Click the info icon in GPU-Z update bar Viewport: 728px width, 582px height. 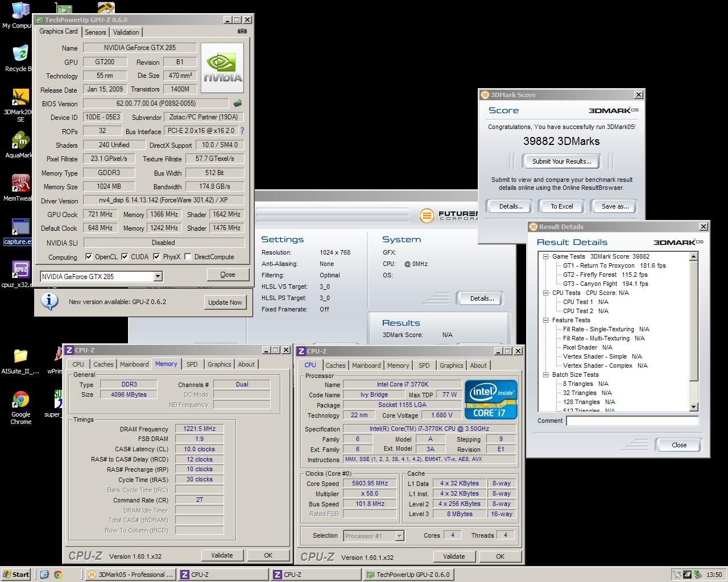coord(49,301)
